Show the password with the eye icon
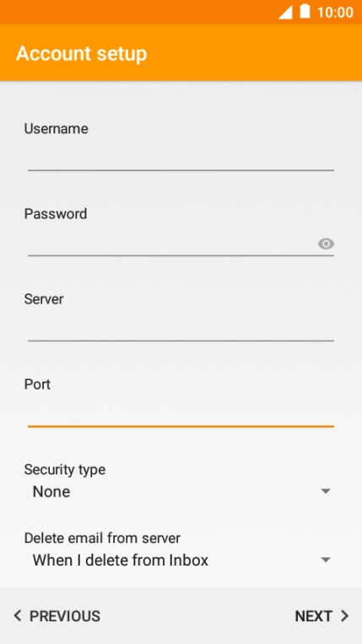The width and height of the screenshot is (362, 644). (326, 244)
